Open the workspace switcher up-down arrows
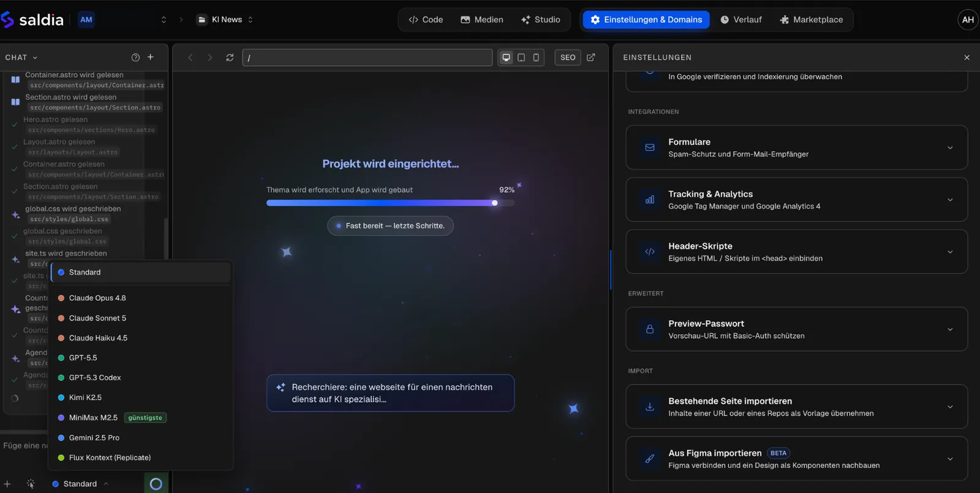This screenshot has width=980, height=493. (164, 20)
